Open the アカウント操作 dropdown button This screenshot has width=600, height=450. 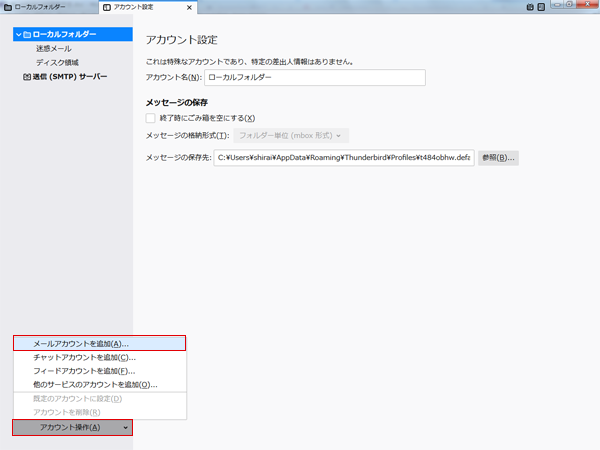tap(72, 427)
